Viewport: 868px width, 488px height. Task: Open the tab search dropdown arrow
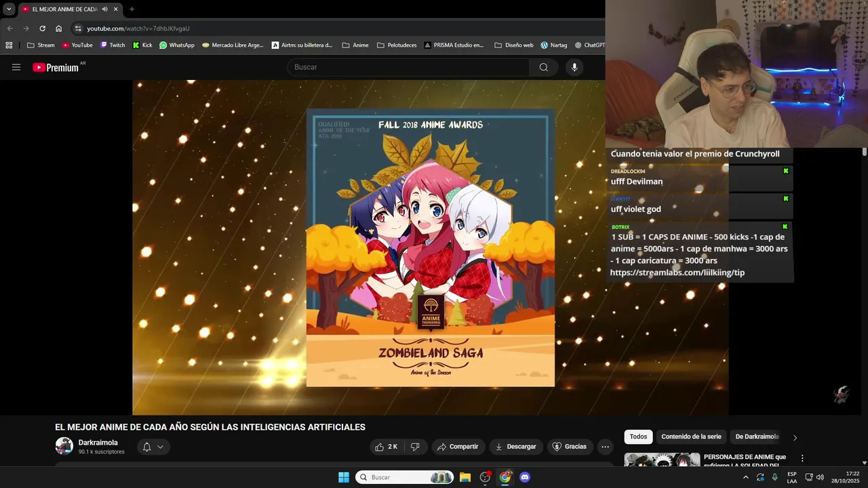[9, 9]
